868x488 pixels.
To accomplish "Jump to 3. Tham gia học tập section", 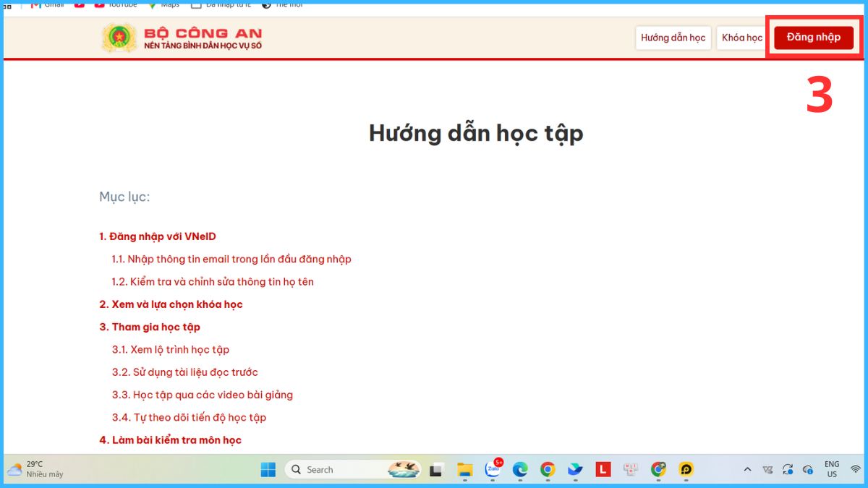I will pyautogui.click(x=150, y=327).
